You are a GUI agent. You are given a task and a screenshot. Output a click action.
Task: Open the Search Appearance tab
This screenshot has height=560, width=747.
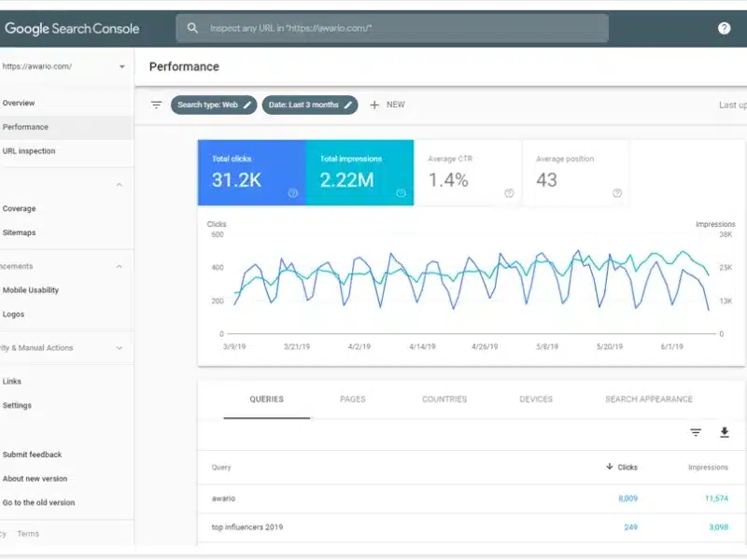[x=649, y=399]
